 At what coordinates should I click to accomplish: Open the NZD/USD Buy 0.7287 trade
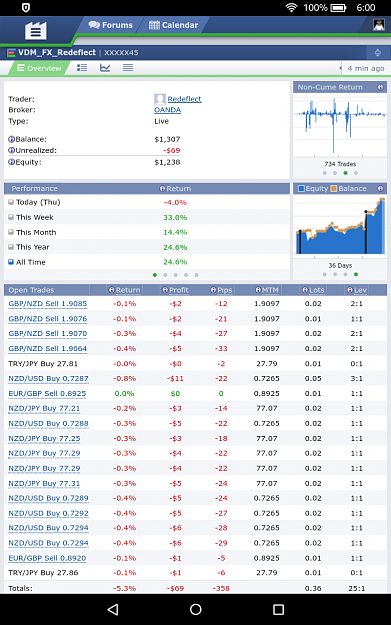click(48, 379)
